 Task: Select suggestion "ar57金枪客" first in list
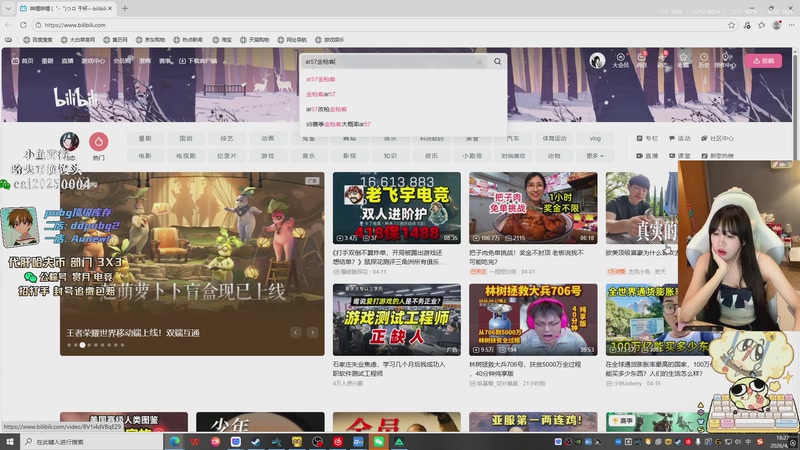[x=320, y=79]
